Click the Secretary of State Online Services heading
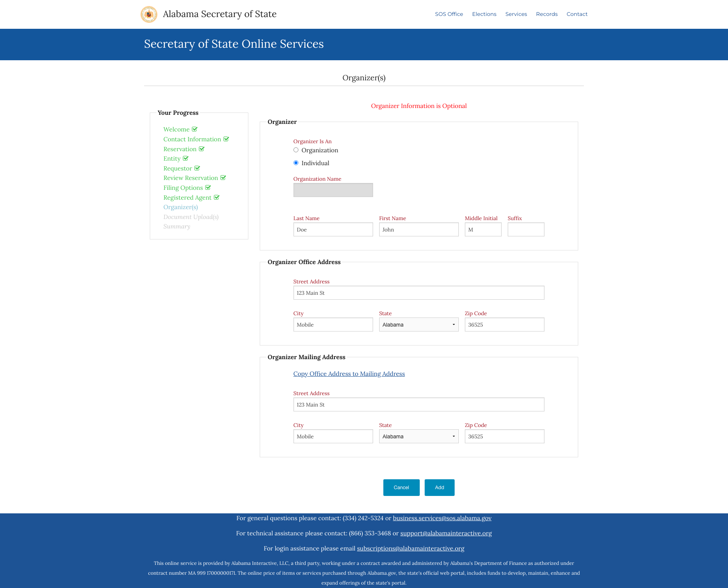This screenshot has width=728, height=588. (234, 44)
